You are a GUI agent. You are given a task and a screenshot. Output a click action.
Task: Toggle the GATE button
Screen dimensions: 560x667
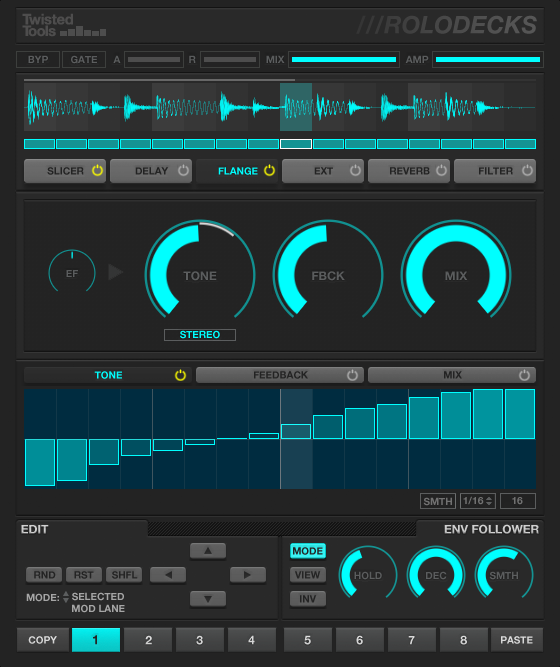[x=84, y=60]
